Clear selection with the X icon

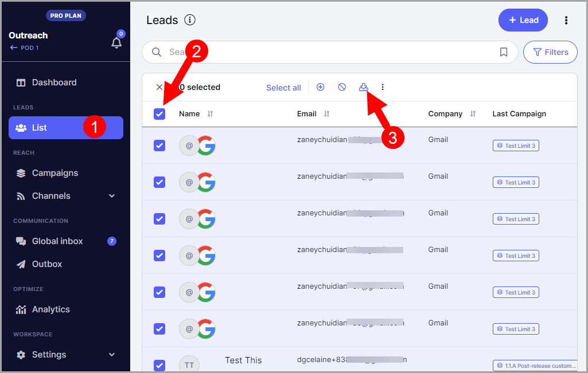(x=159, y=87)
